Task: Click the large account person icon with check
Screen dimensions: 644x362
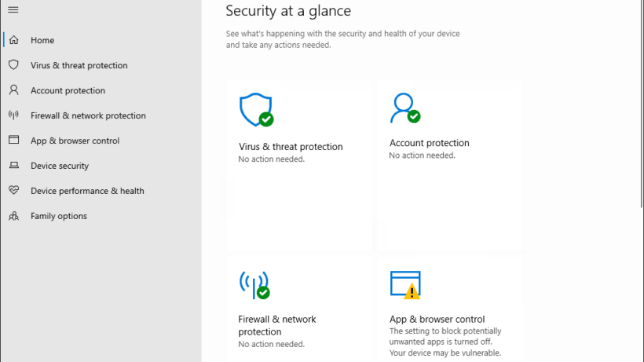Action: [405, 108]
